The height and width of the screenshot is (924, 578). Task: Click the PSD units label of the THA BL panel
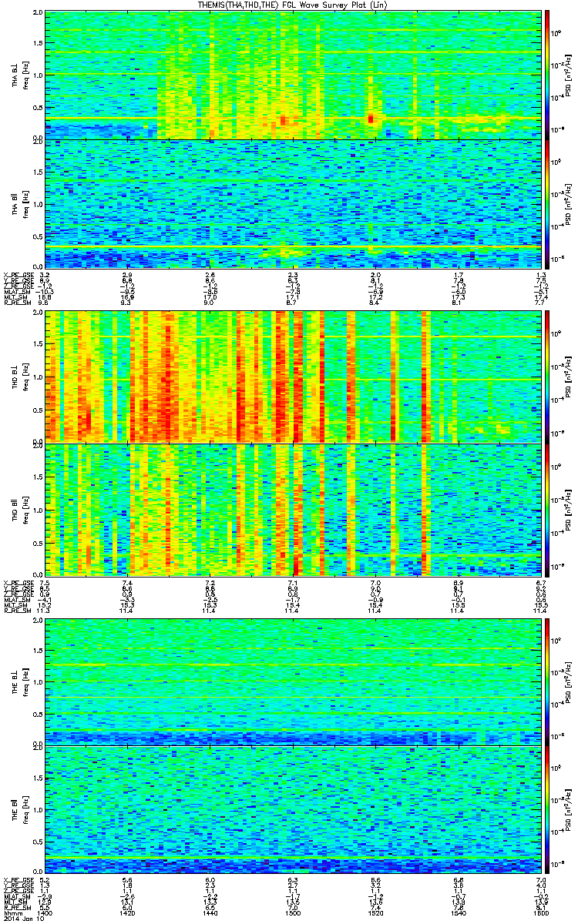tap(570, 75)
